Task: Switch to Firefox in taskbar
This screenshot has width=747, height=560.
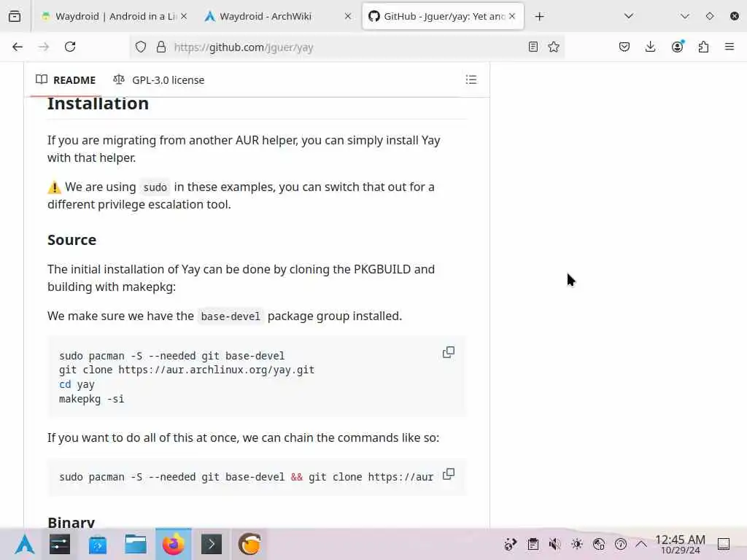Action: pyautogui.click(x=174, y=544)
